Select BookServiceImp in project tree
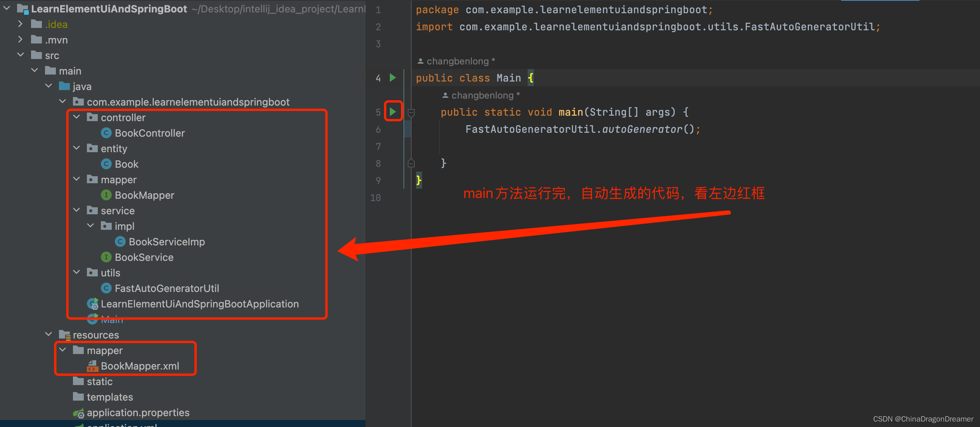 [166, 241]
